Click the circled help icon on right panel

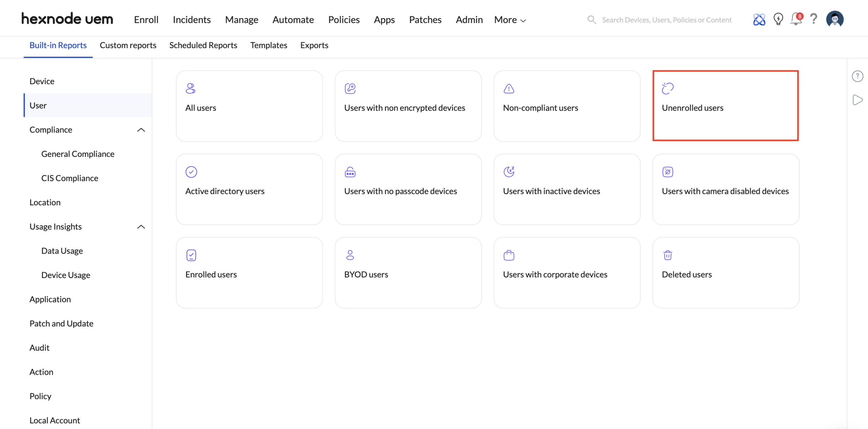(x=857, y=76)
